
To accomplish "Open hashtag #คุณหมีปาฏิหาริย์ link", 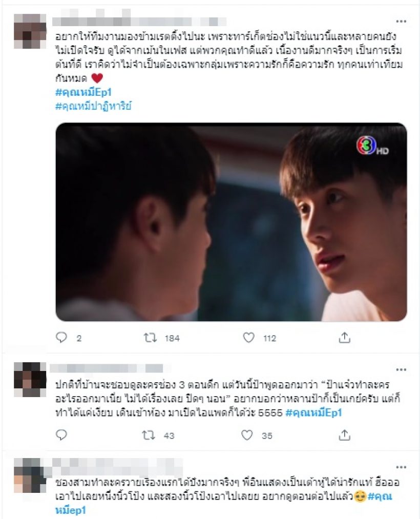I will (93, 106).
